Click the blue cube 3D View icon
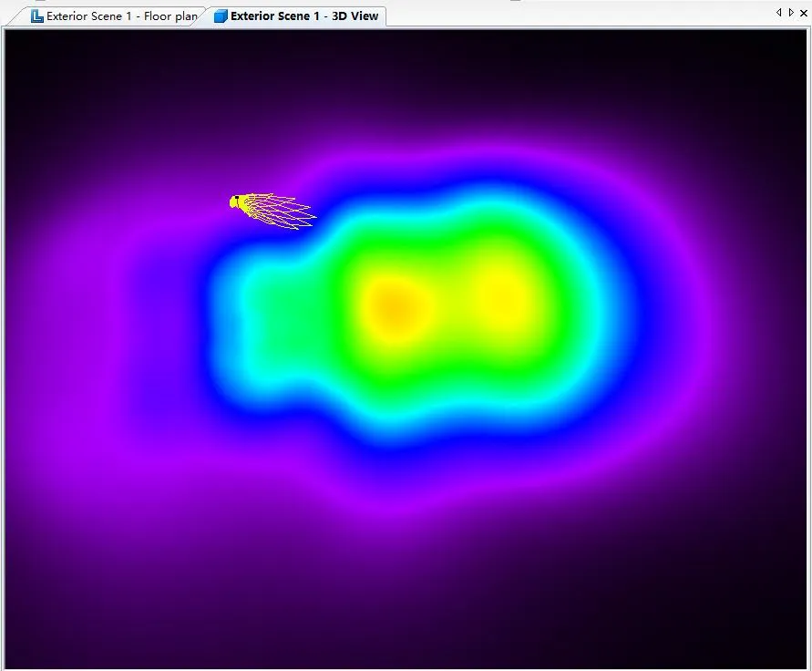 (221, 16)
